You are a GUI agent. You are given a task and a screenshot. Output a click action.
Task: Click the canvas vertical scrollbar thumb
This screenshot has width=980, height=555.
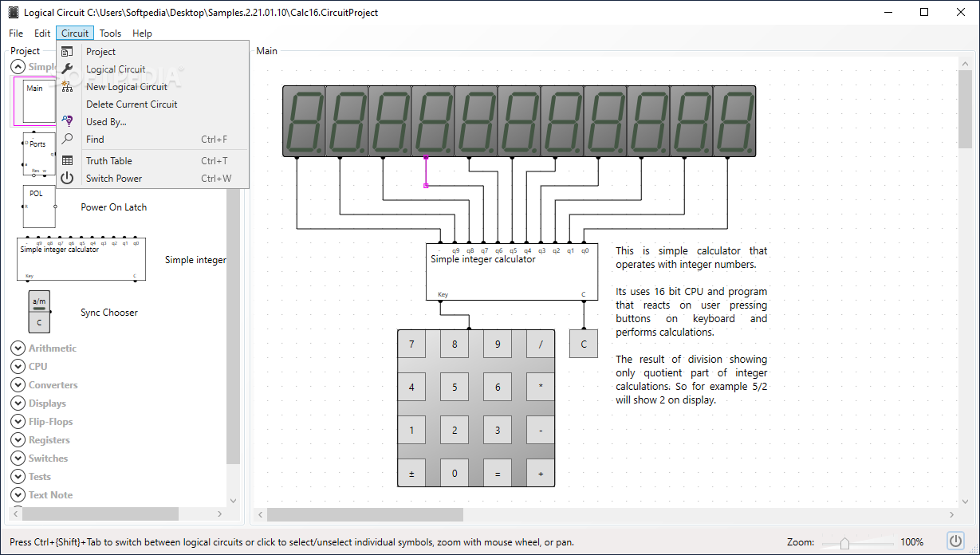point(965,109)
